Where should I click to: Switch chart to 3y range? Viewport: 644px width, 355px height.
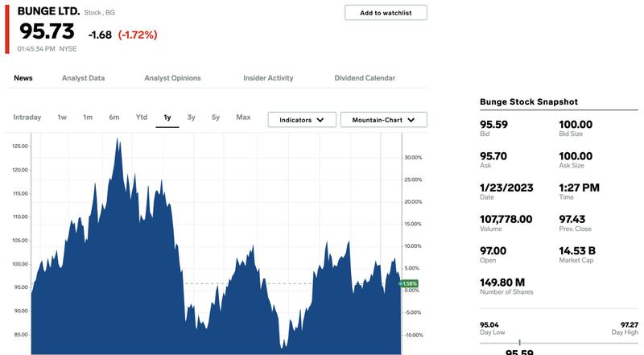(192, 117)
